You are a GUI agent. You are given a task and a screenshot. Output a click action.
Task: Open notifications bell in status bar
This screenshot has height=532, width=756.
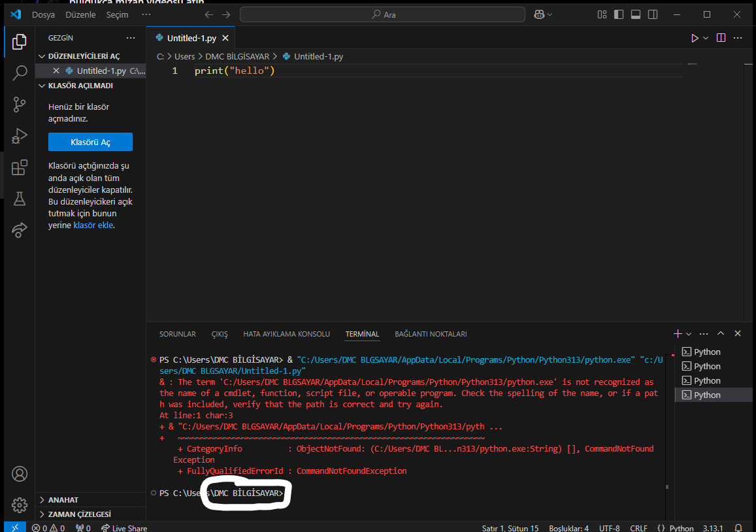738,527
